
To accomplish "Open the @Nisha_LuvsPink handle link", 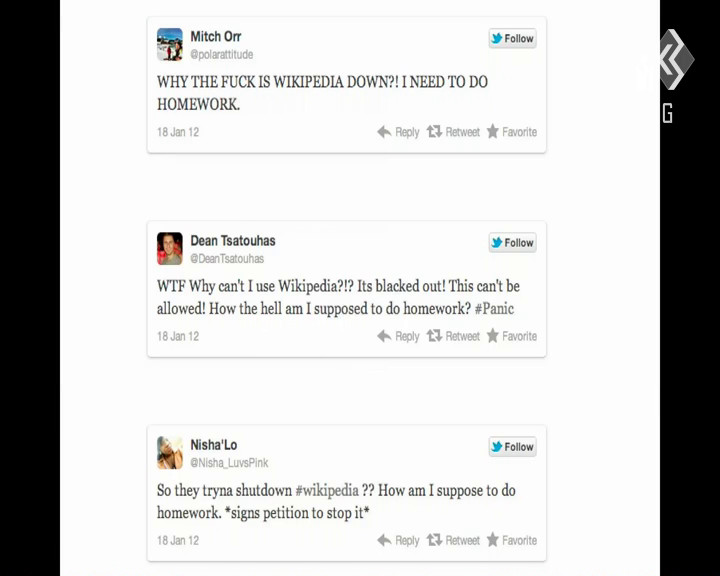I will (x=229, y=463).
